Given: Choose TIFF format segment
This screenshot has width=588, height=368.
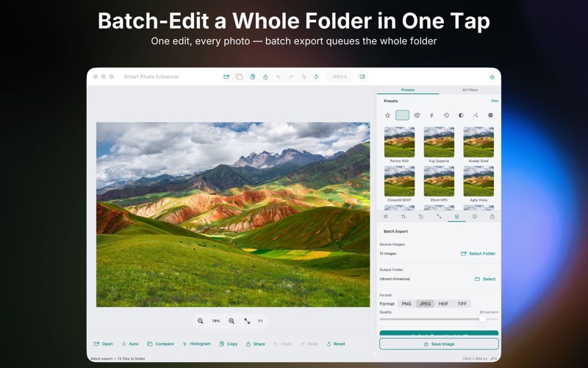Looking at the screenshot, I should pyautogui.click(x=462, y=304).
